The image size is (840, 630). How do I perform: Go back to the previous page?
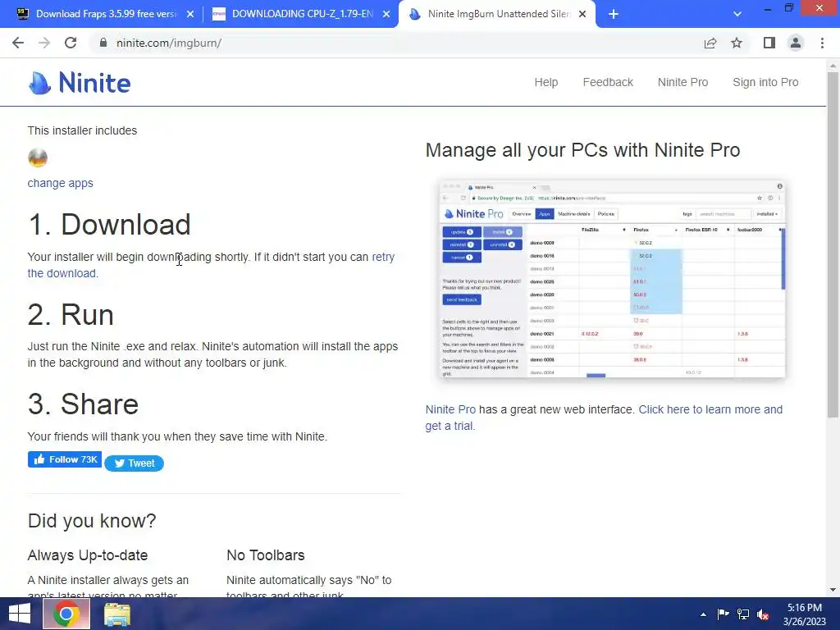(18, 43)
